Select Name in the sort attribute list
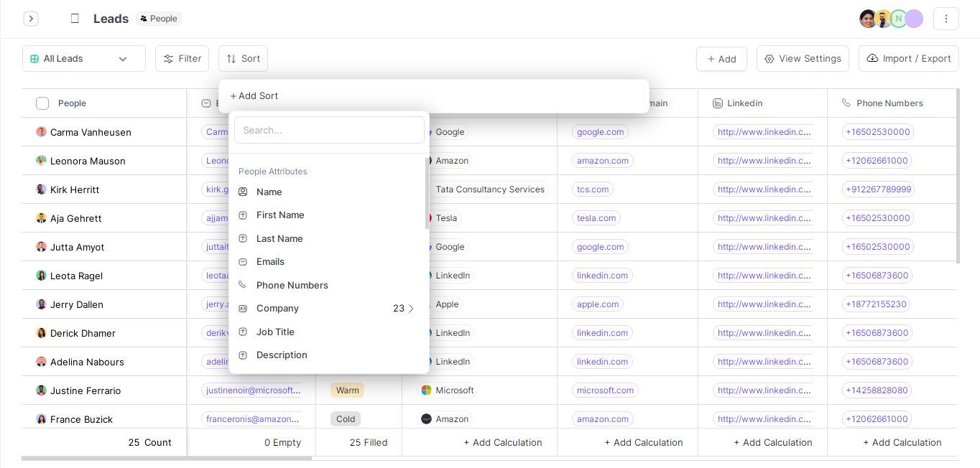980x468 pixels. point(269,192)
